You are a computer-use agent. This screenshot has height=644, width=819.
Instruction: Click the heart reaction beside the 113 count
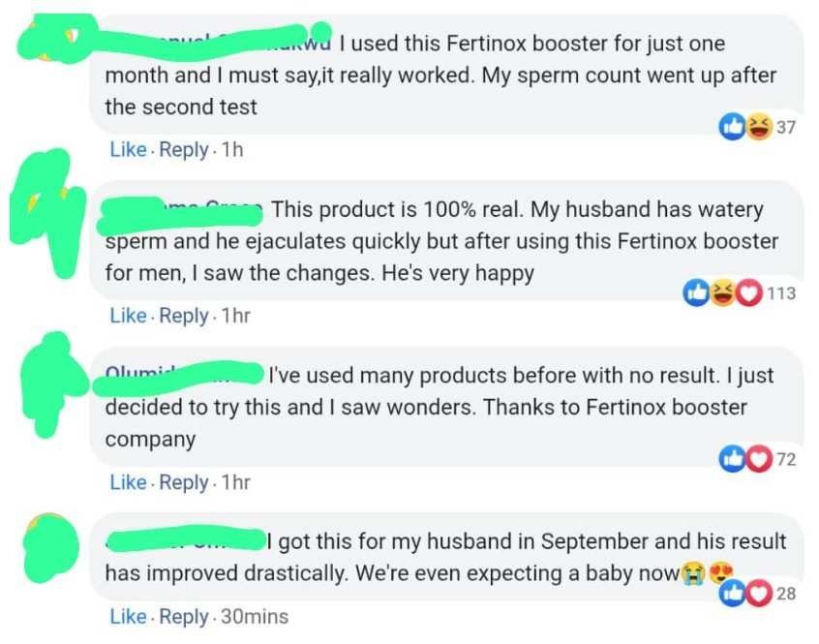tap(748, 293)
